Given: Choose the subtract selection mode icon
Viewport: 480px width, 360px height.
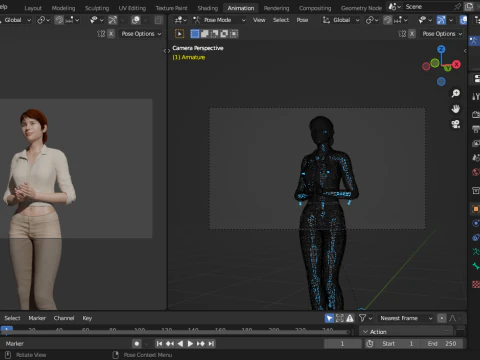Looking at the screenshot, I should pos(214,34).
